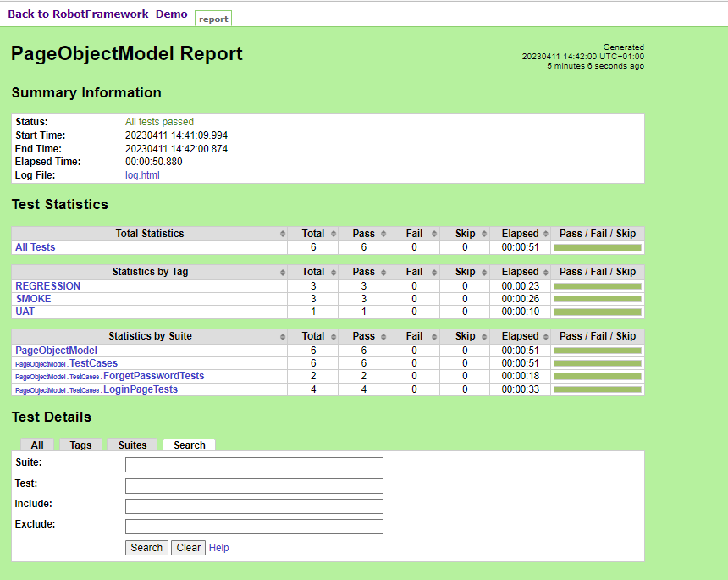The height and width of the screenshot is (580, 728).
Task: Open the LoginPageTests suite link
Action: pos(141,389)
